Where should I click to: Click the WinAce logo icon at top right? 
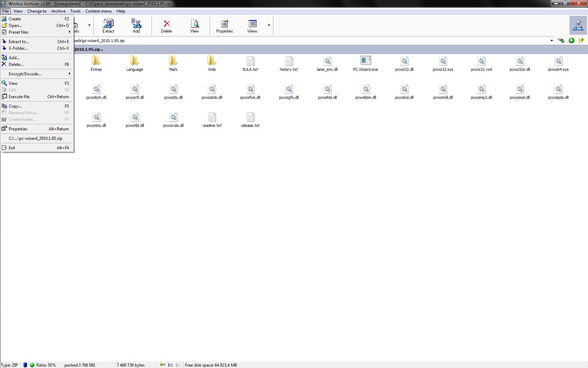point(578,25)
